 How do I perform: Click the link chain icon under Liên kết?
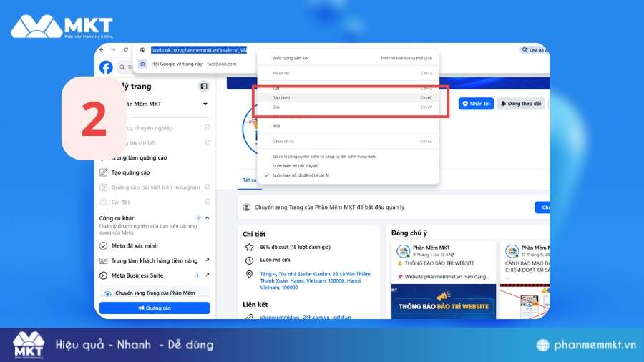tap(249, 317)
